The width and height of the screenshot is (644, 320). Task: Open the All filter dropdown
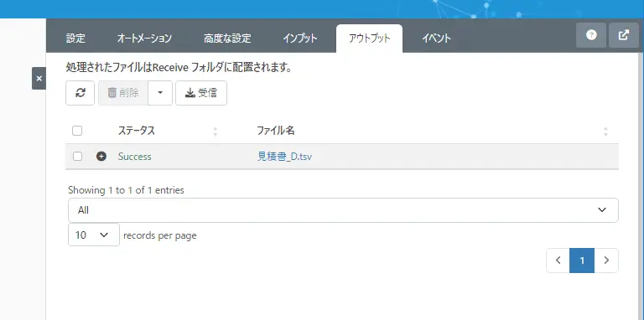coord(343,210)
